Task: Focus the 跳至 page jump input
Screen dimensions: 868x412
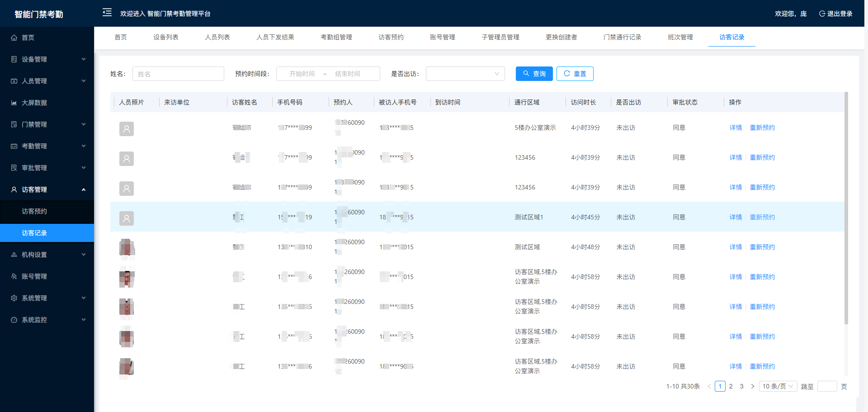Action: coord(827,386)
